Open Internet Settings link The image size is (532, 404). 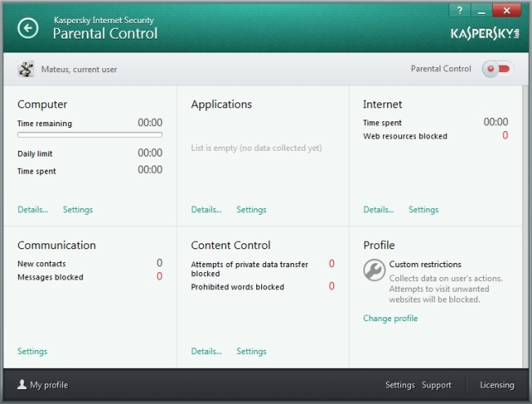pyautogui.click(x=423, y=210)
